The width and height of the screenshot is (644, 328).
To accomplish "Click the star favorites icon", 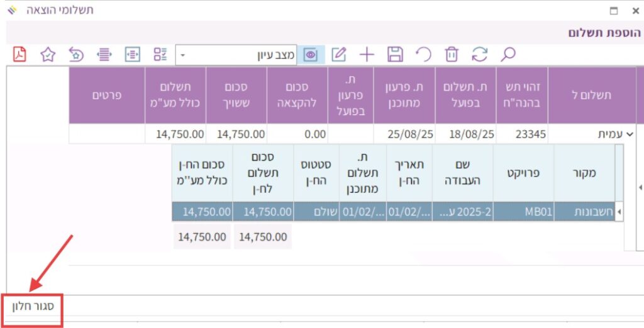I will pos(48,55).
